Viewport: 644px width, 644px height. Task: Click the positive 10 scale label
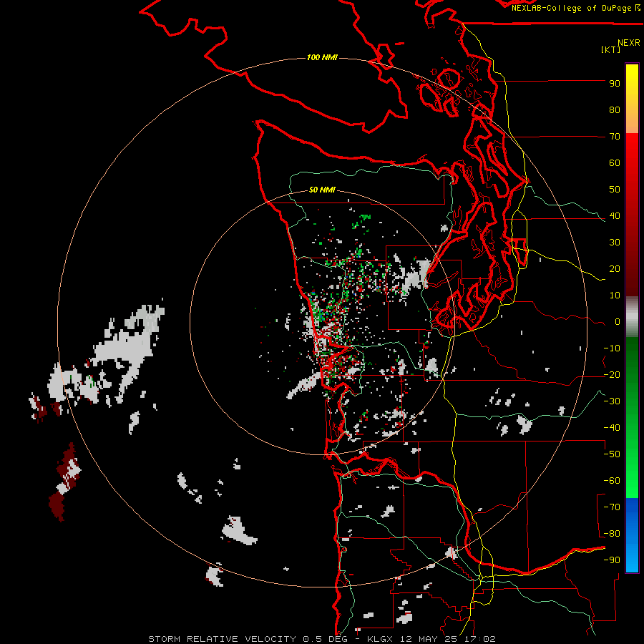615,296
